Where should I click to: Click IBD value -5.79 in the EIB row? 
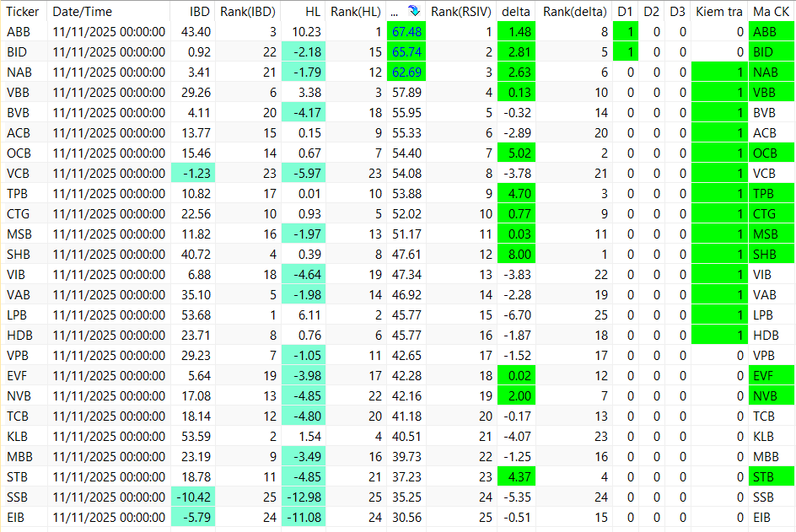pos(193,518)
